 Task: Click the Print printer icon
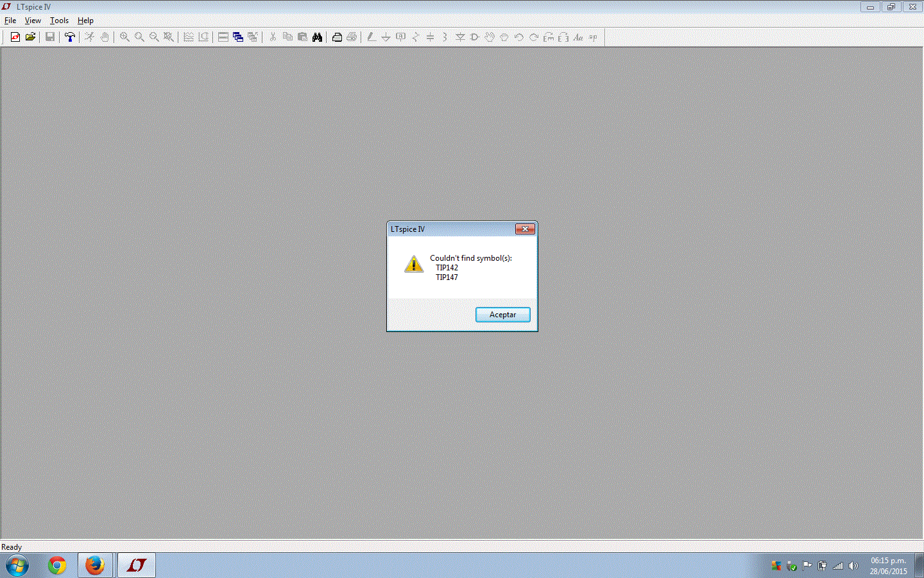click(x=352, y=37)
